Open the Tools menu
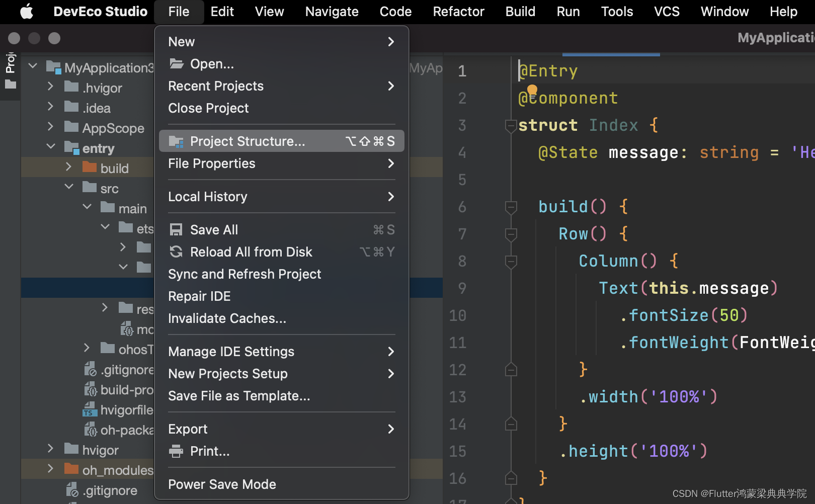Image resolution: width=815 pixels, height=504 pixels. pyautogui.click(x=617, y=12)
